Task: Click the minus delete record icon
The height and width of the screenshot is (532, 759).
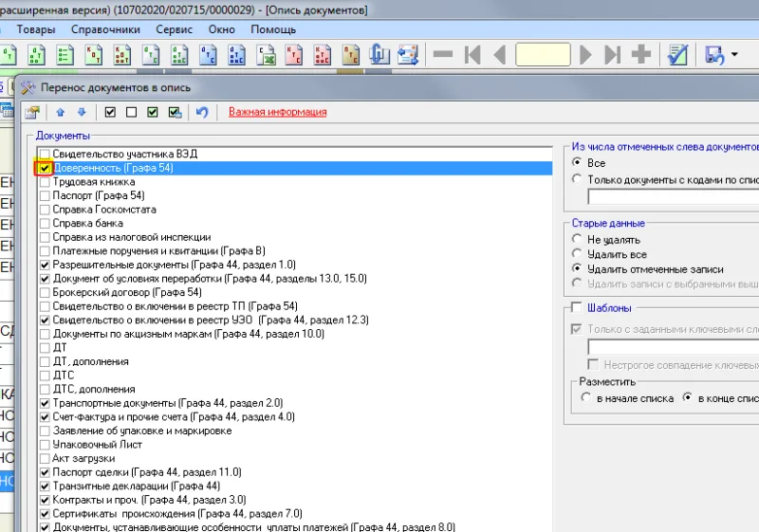Action: click(x=443, y=54)
